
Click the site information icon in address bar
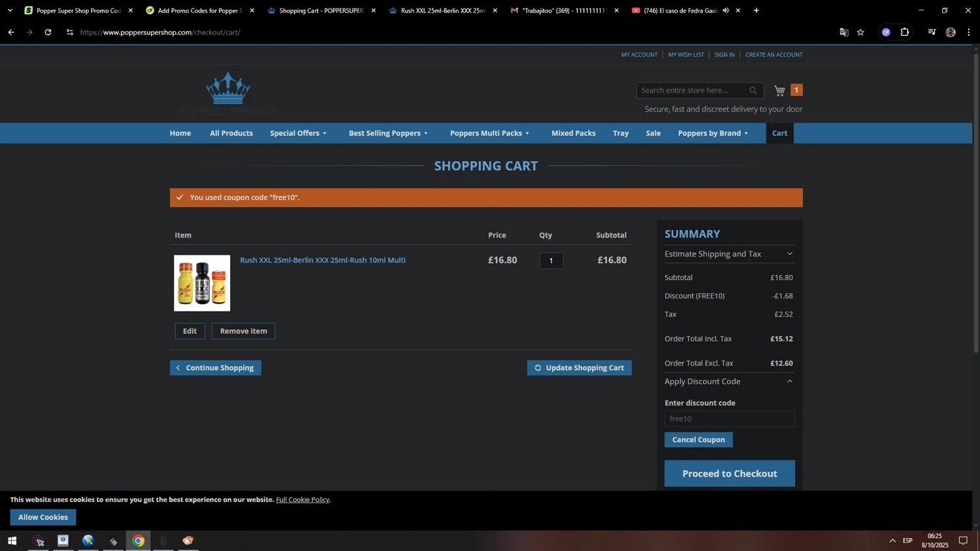click(x=70, y=32)
